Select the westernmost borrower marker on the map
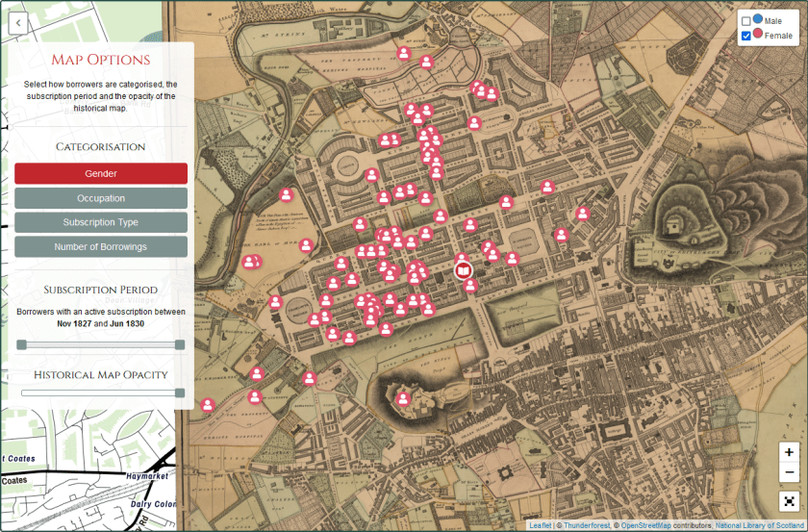This screenshot has height=532, width=808. (208, 405)
